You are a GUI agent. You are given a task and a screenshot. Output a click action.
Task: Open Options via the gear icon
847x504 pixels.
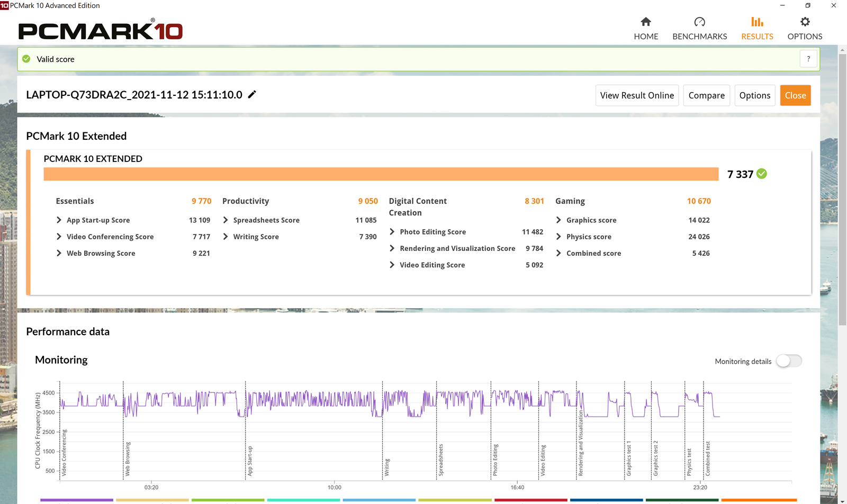click(x=805, y=22)
